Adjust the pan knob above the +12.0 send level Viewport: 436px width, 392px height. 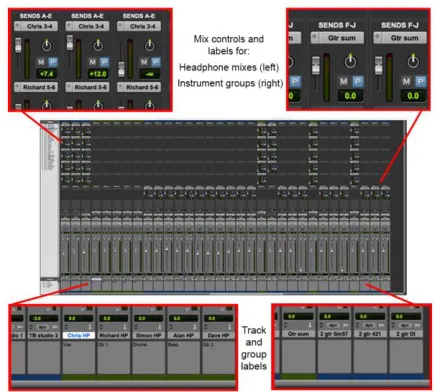98,45
